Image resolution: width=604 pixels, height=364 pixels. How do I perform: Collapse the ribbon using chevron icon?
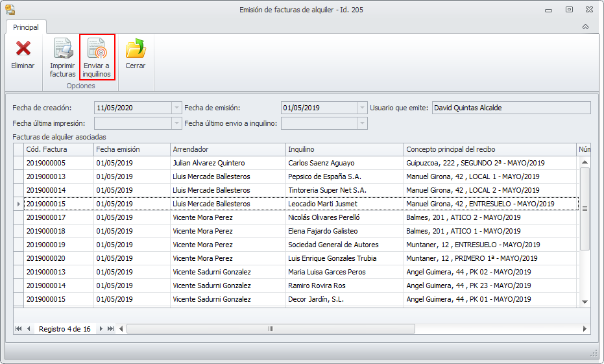click(x=585, y=27)
